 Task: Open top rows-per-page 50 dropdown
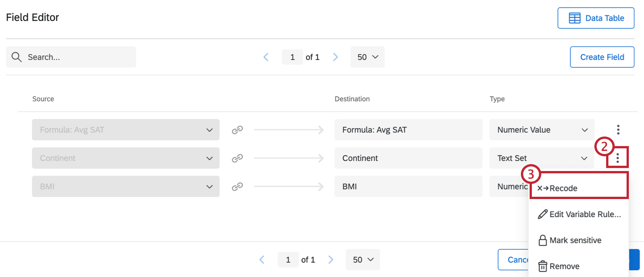click(x=367, y=57)
